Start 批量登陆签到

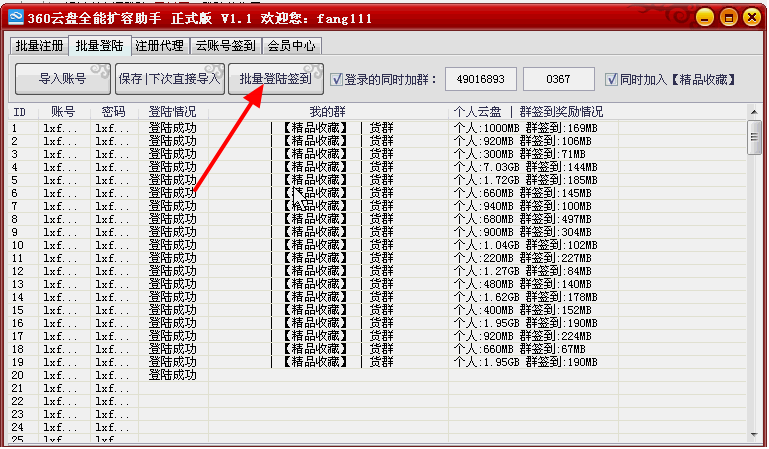click(276, 79)
